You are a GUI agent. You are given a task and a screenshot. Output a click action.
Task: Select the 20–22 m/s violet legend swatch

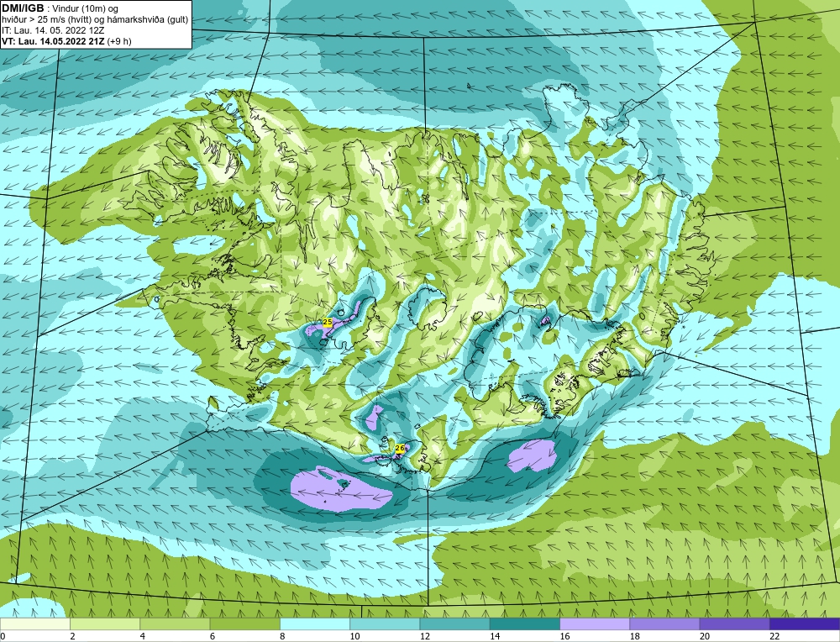coord(734,624)
